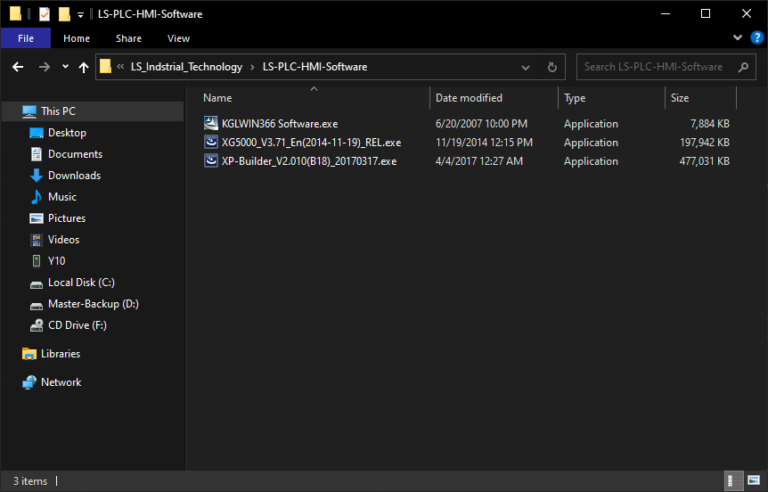
Task: Expand the ribbon with the chevron
Action: (x=741, y=38)
